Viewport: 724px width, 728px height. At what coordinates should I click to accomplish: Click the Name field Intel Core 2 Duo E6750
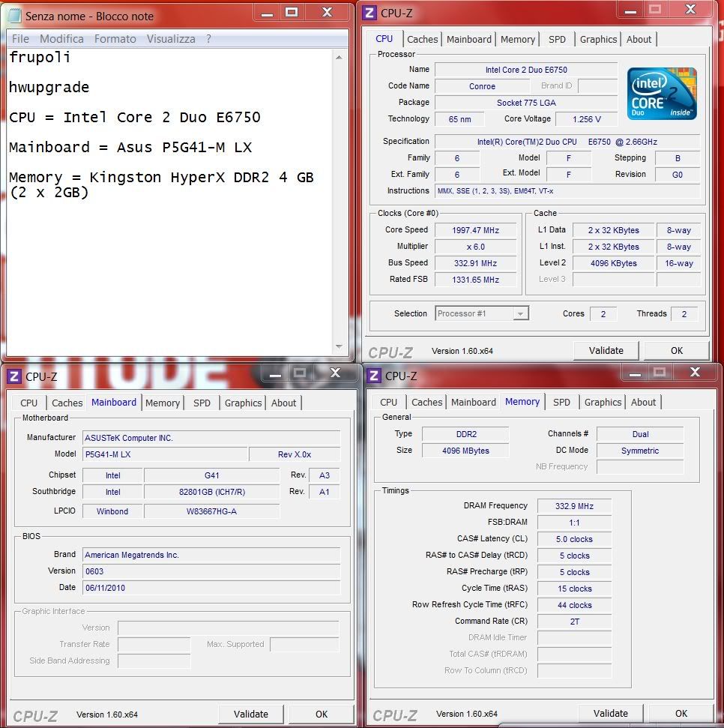point(526,70)
